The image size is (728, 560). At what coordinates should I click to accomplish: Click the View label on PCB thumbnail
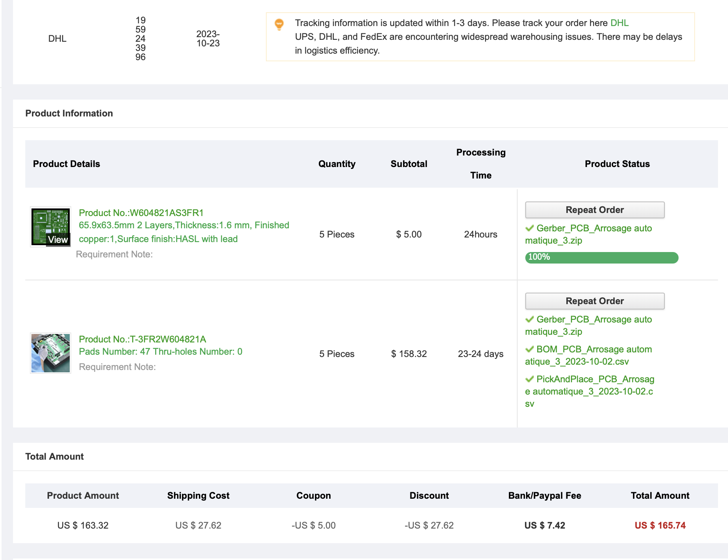coord(58,240)
